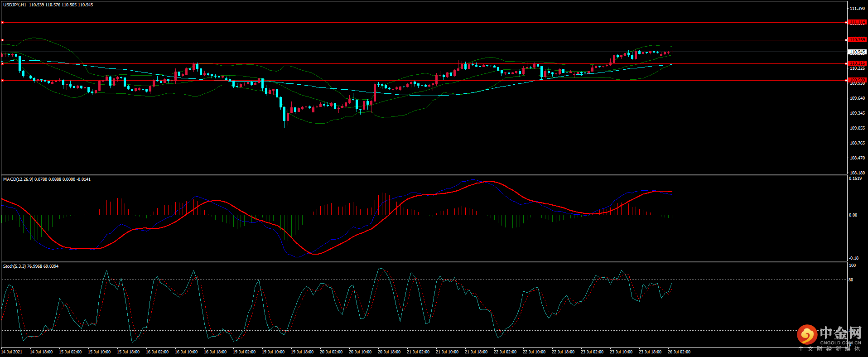Click the 111.390 price scale label
The width and height of the screenshot is (868, 357).
[857, 9]
